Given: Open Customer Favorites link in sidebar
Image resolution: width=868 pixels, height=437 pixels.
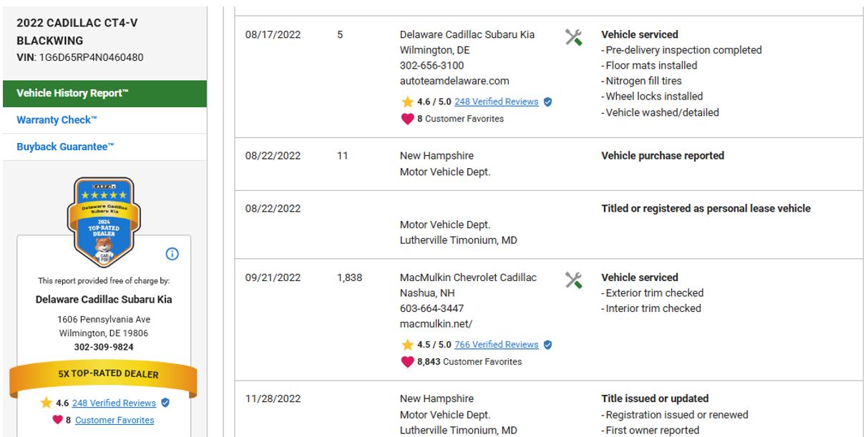Looking at the screenshot, I should tap(114, 420).
